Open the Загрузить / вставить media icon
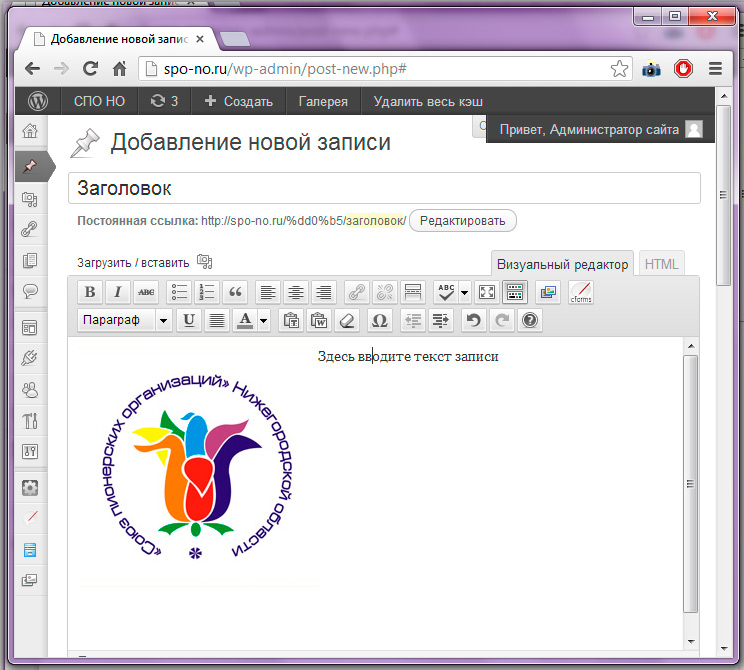 click(205, 261)
